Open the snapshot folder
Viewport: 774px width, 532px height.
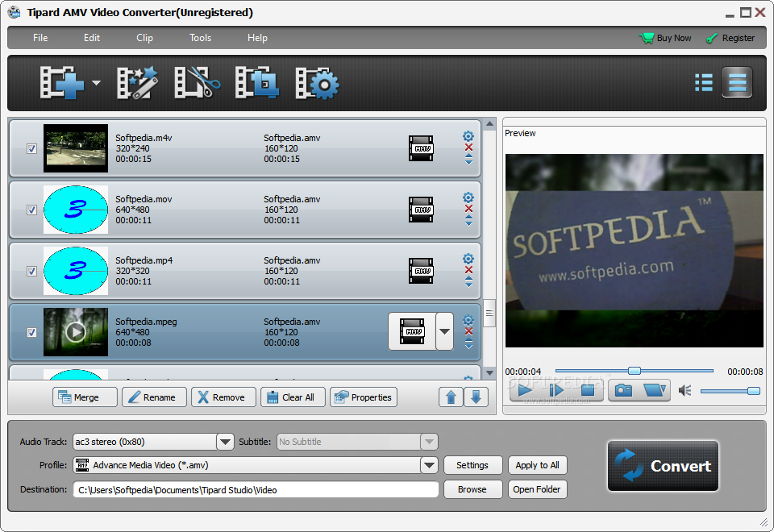click(655, 390)
